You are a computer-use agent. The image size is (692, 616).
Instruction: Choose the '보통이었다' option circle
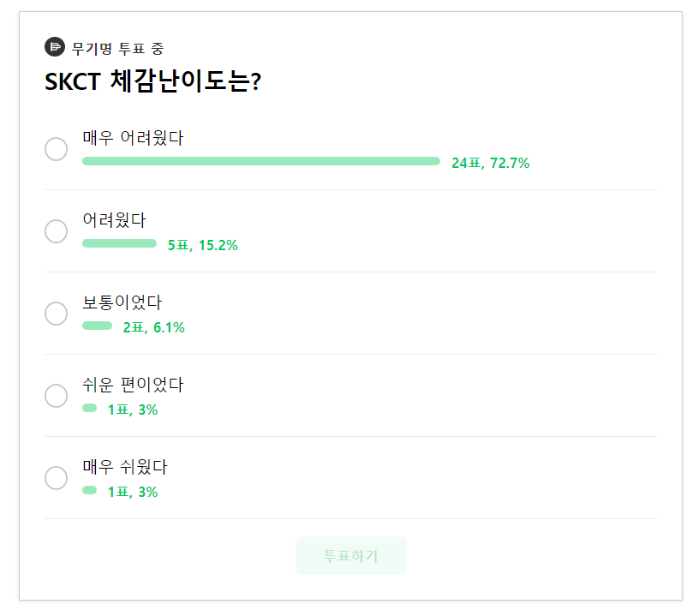[x=56, y=313]
